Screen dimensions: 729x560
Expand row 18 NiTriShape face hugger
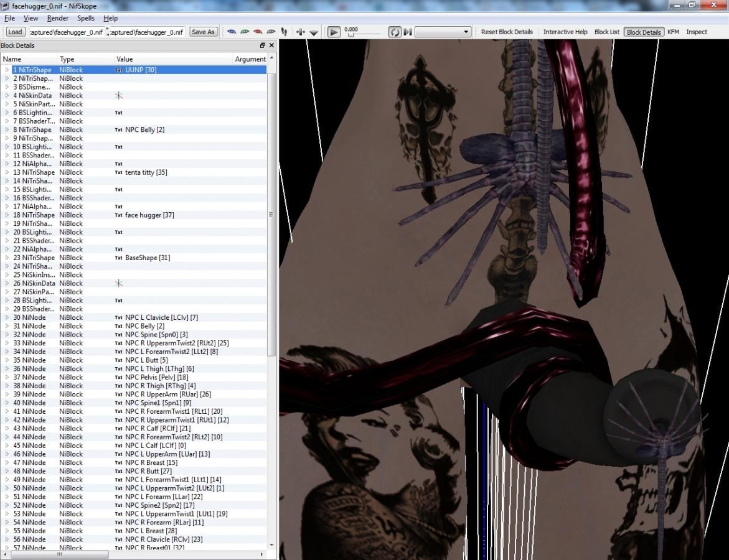pos(7,215)
